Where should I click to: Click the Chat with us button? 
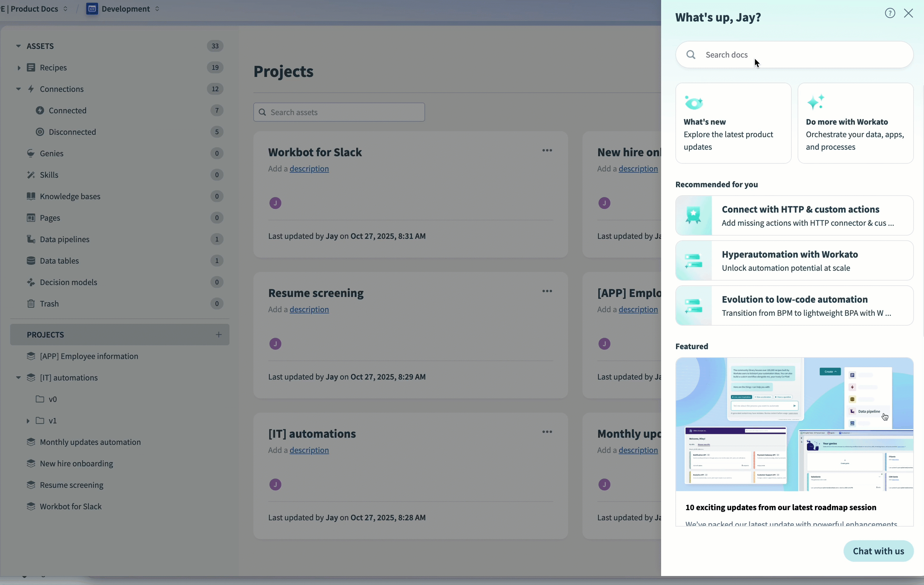click(x=878, y=551)
